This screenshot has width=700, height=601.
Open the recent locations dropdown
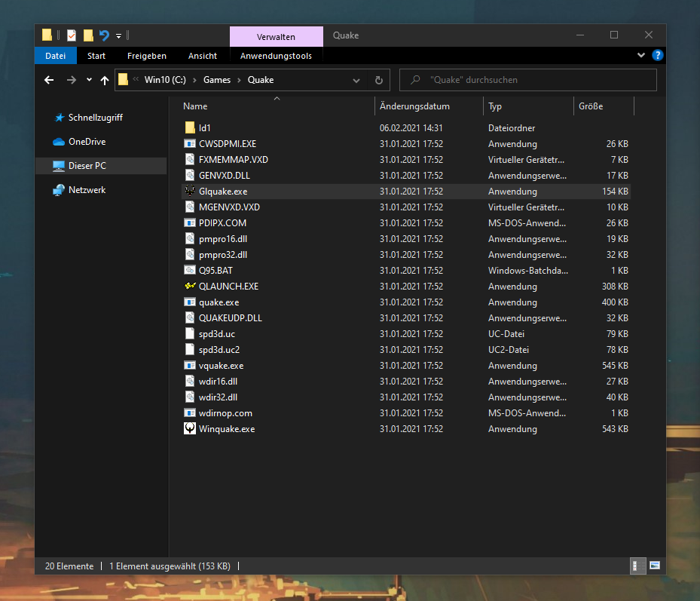click(x=89, y=80)
